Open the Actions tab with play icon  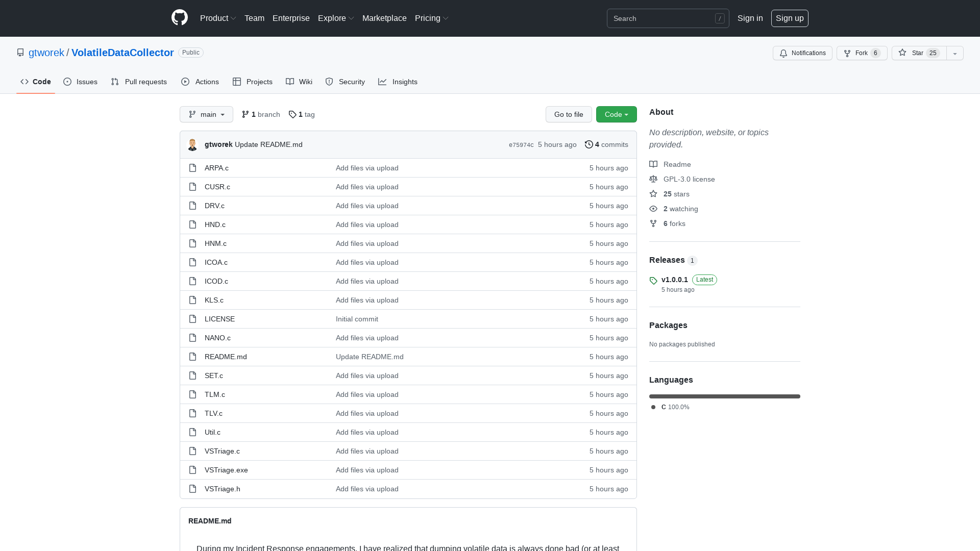point(200,82)
